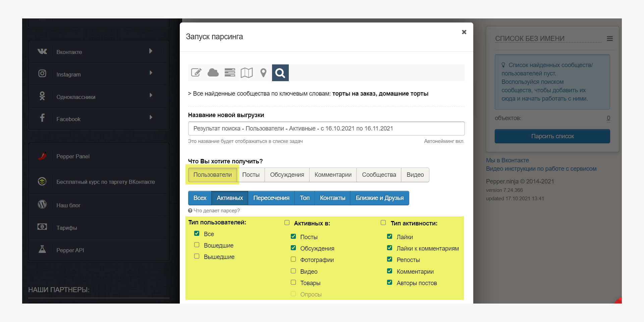Close the Запуск парсинга dialog
The height and width of the screenshot is (322, 644).
pos(464,32)
